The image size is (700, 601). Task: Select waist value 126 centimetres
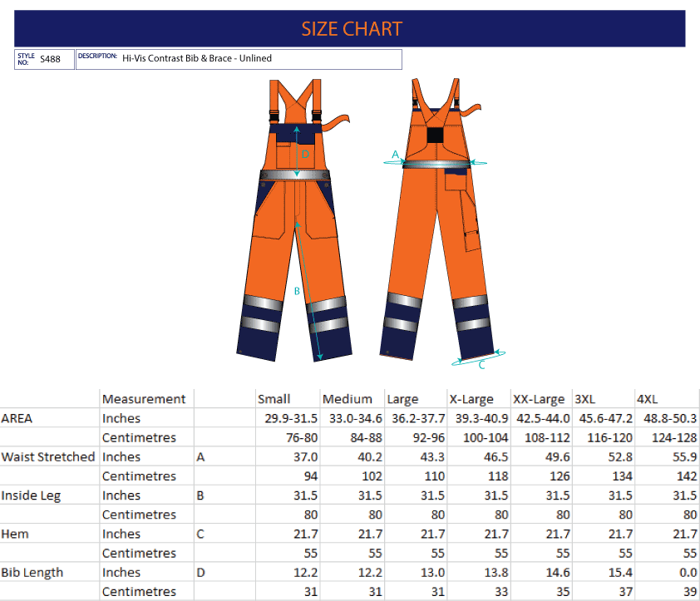pos(560,476)
